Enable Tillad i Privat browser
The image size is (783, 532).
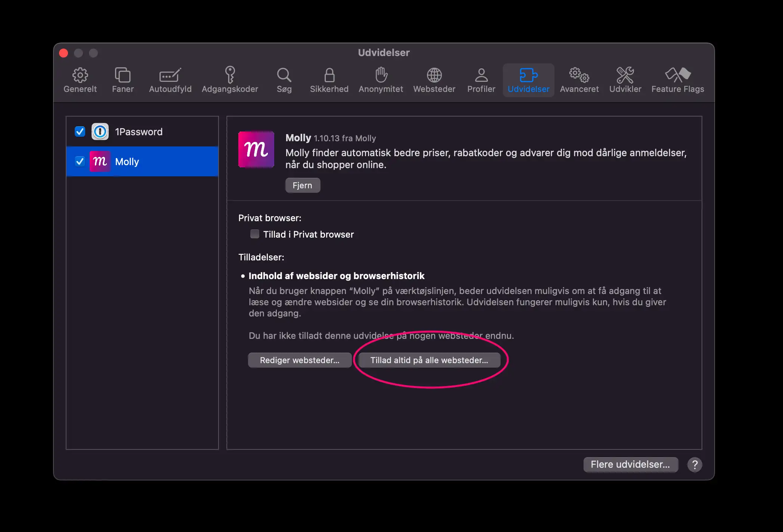[255, 234]
